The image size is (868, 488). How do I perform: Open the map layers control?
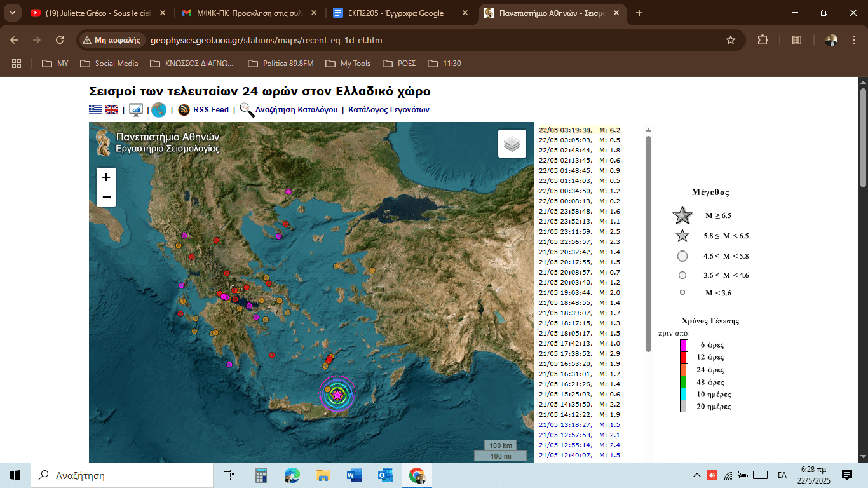512,144
